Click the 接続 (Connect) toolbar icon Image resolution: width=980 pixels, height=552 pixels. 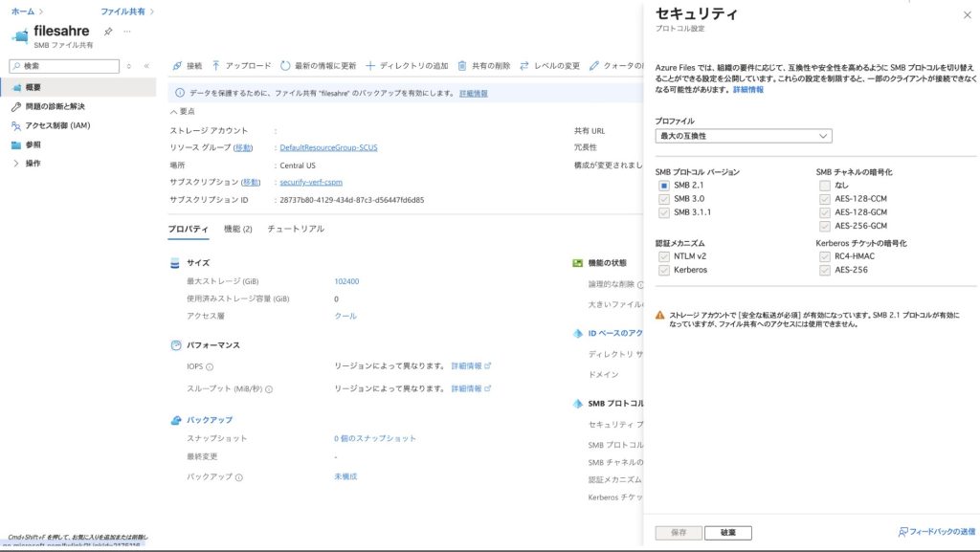point(177,66)
